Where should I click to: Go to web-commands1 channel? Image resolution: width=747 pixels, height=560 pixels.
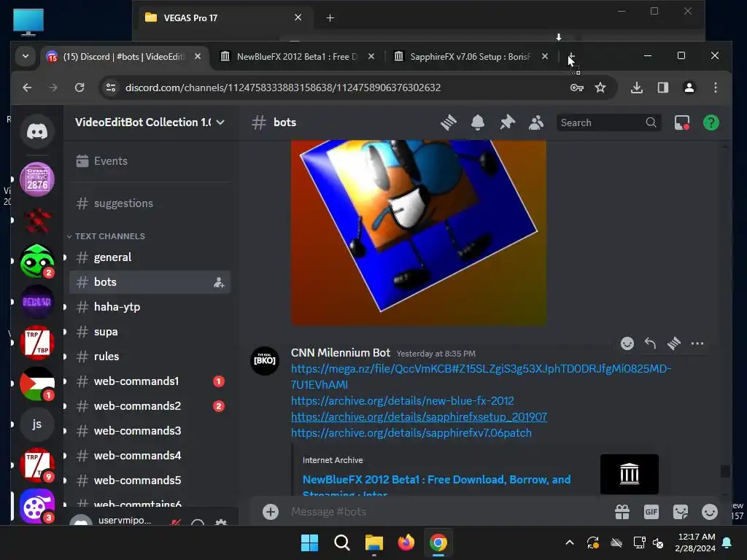[150, 381]
